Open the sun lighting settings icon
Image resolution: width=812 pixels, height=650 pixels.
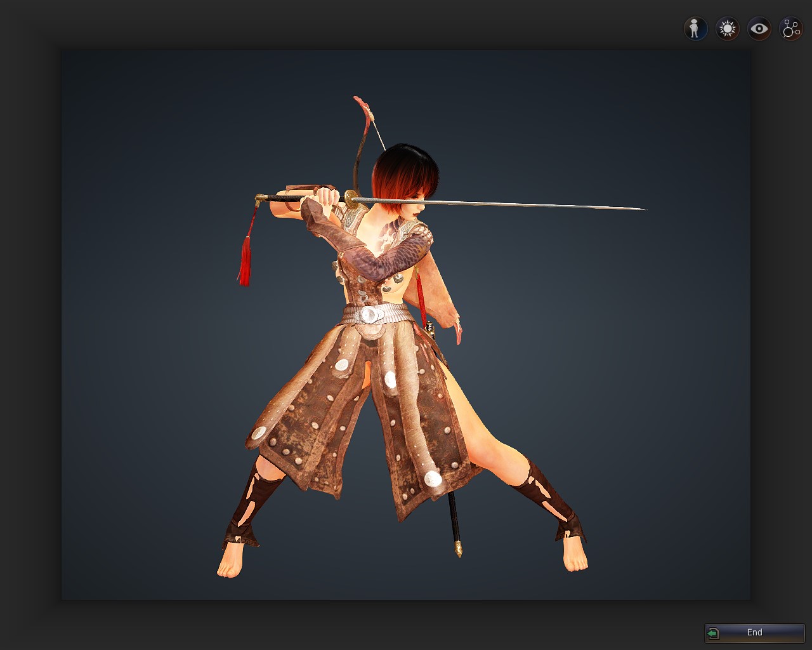pyautogui.click(x=727, y=29)
